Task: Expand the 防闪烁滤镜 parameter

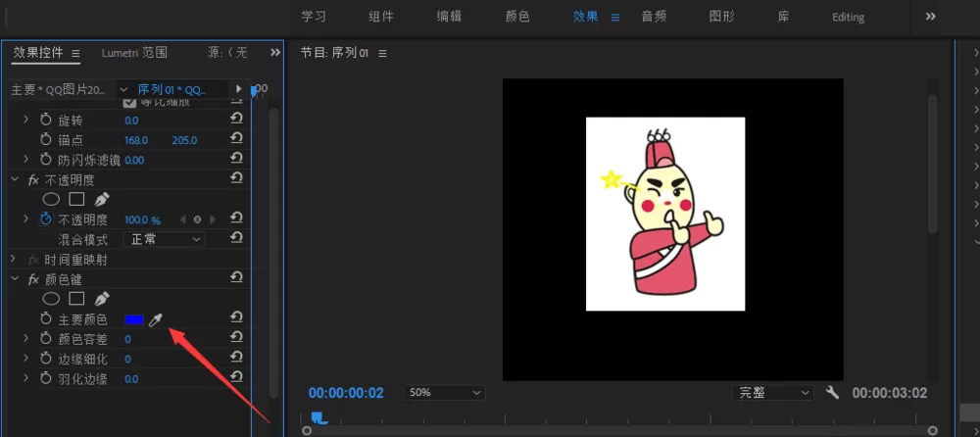Action: pyautogui.click(x=25, y=159)
